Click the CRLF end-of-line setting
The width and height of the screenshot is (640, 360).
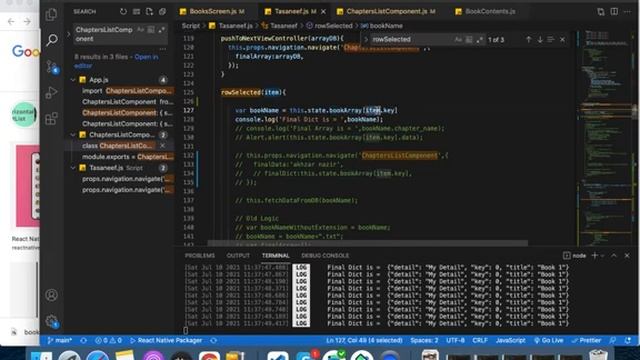pyautogui.click(x=480, y=340)
